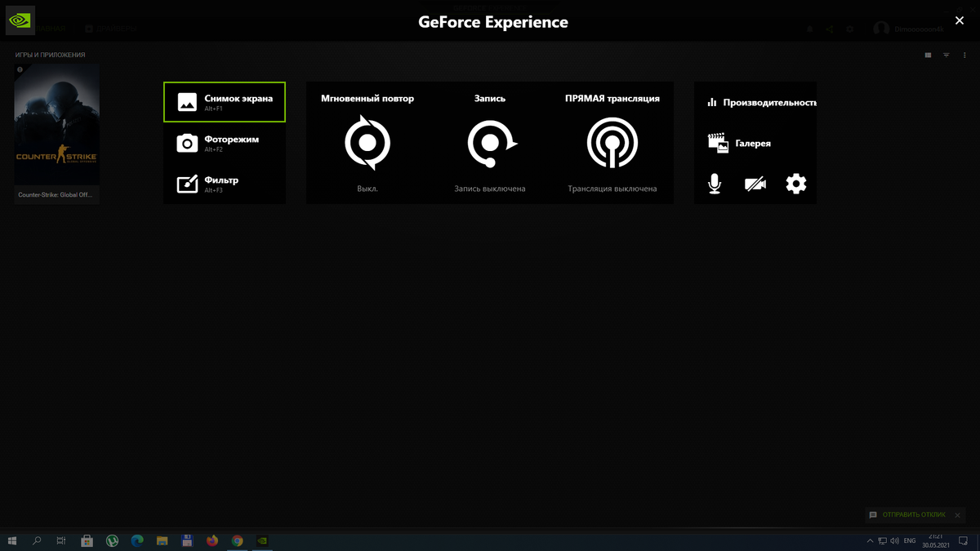Open the filter icon in the background window
980x551 pixels.
[947, 55]
